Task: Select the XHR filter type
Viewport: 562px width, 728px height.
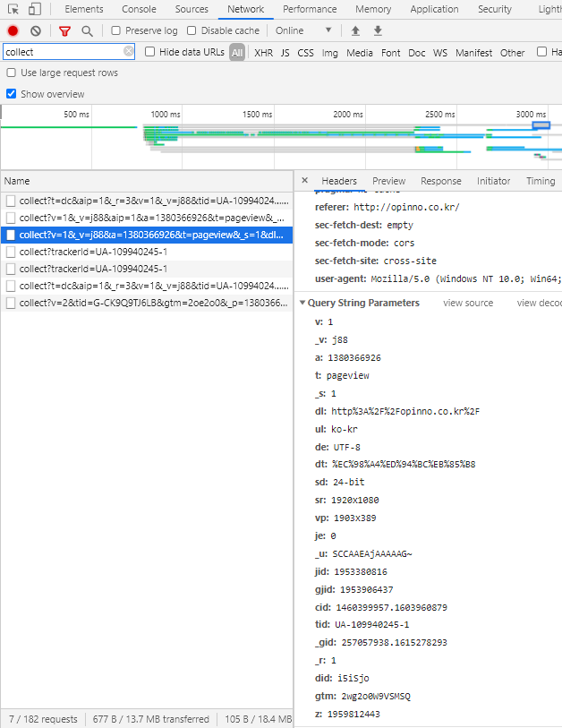Action: click(263, 53)
